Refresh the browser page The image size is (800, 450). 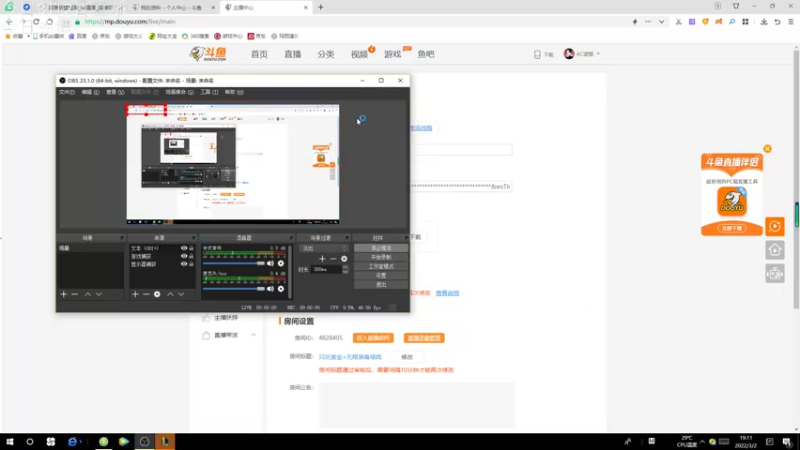(36, 22)
